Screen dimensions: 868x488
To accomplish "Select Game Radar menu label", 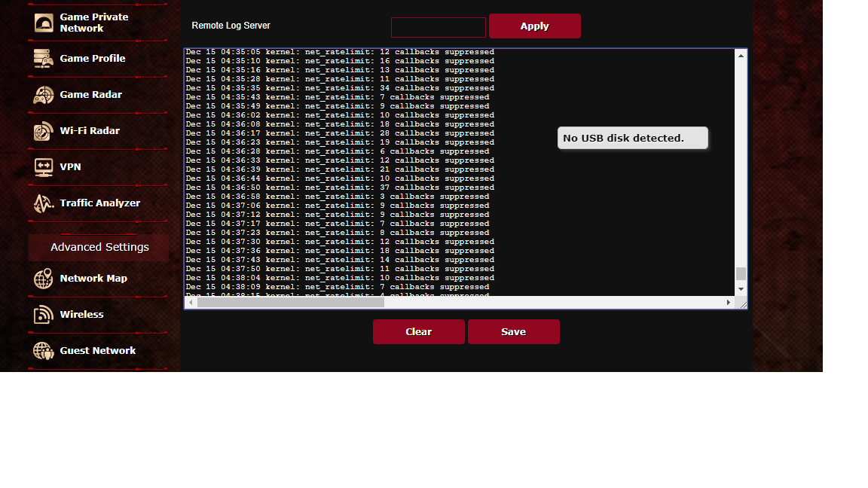I will coord(90,95).
